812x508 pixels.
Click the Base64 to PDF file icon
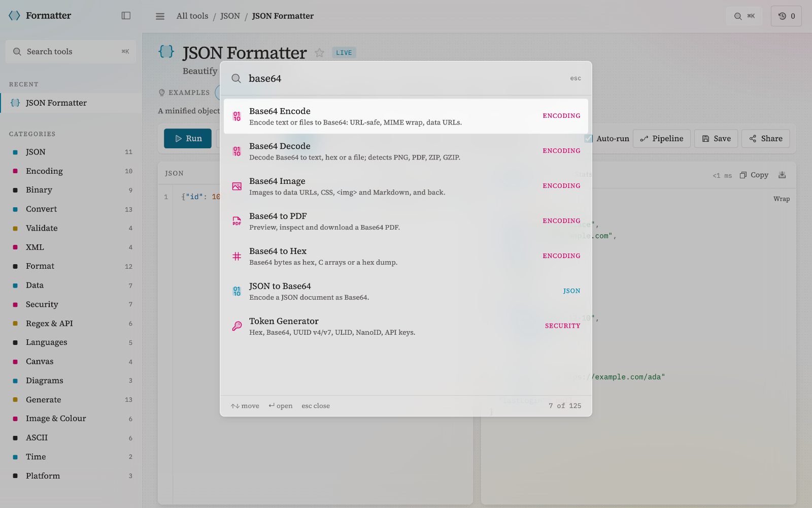(x=237, y=221)
